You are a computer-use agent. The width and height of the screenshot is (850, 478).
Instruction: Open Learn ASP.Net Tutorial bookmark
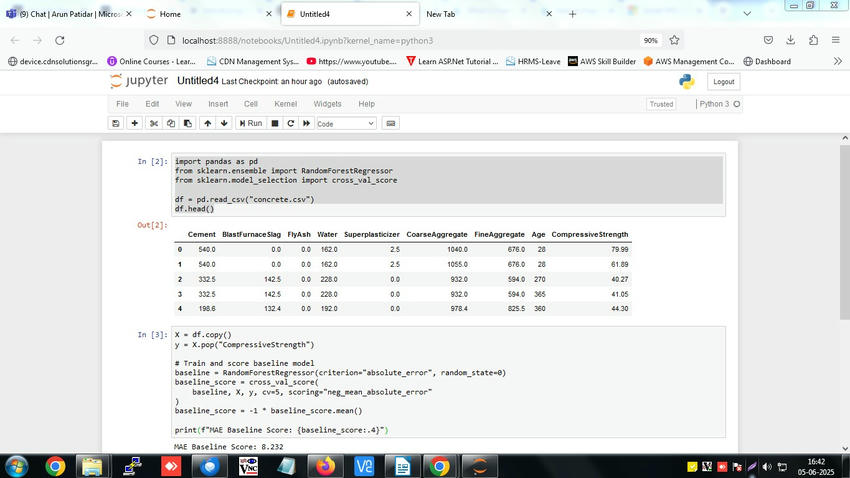pyautogui.click(x=452, y=61)
